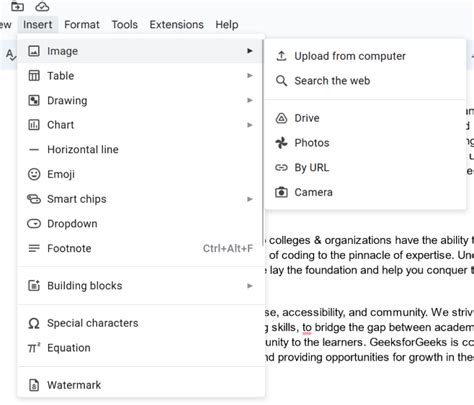Click the Chart icon
The image size is (474, 405).
[34, 125]
